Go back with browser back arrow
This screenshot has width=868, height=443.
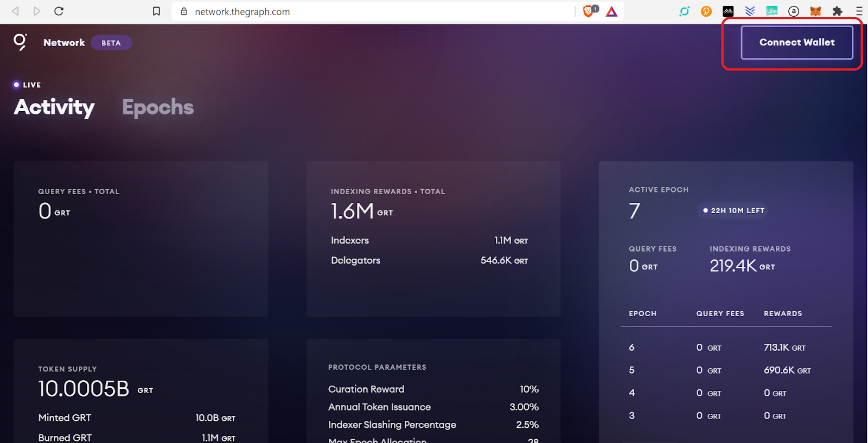coord(15,11)
